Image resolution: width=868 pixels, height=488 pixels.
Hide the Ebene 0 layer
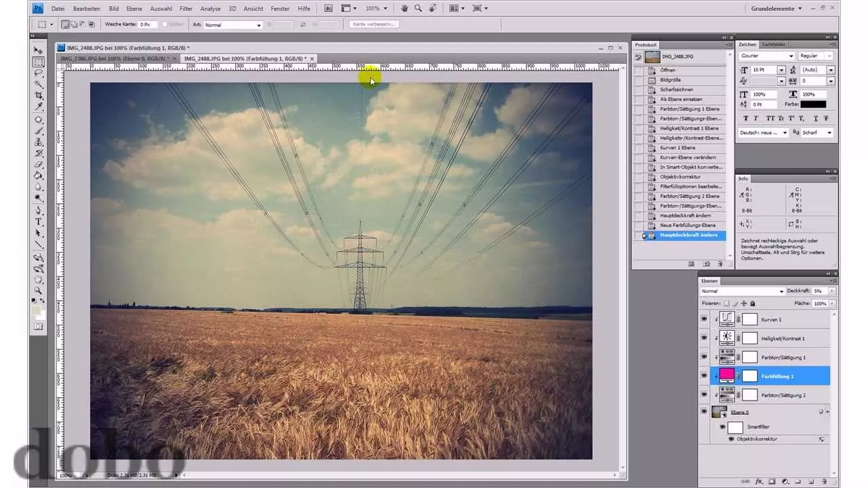click(x=704, y=411)
